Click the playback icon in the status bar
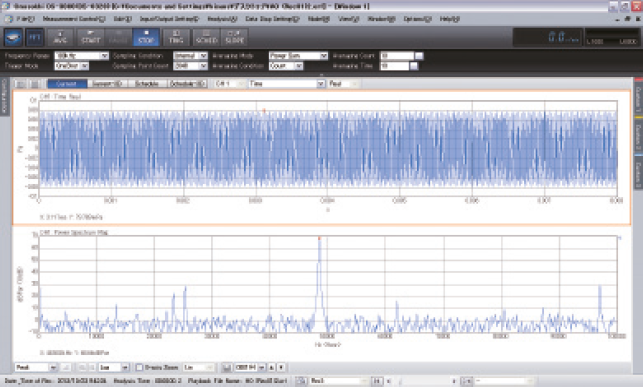This screenshot has width=643, height=387. (x=301, y=381)
